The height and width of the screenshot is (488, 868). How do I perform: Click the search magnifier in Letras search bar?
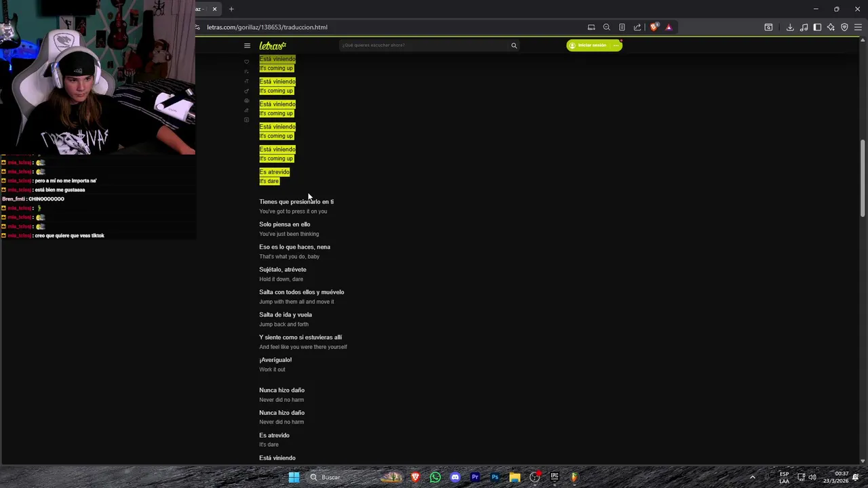514,45
